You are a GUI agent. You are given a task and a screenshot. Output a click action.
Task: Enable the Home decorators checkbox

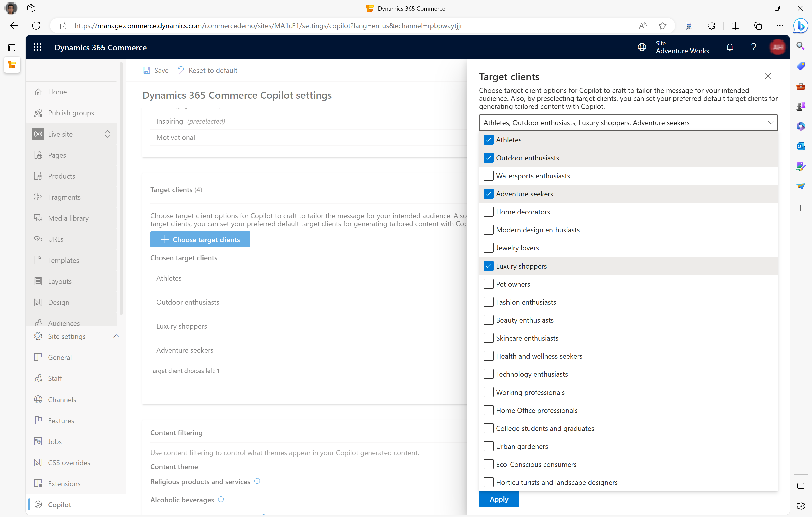click(x=488, y=212)
